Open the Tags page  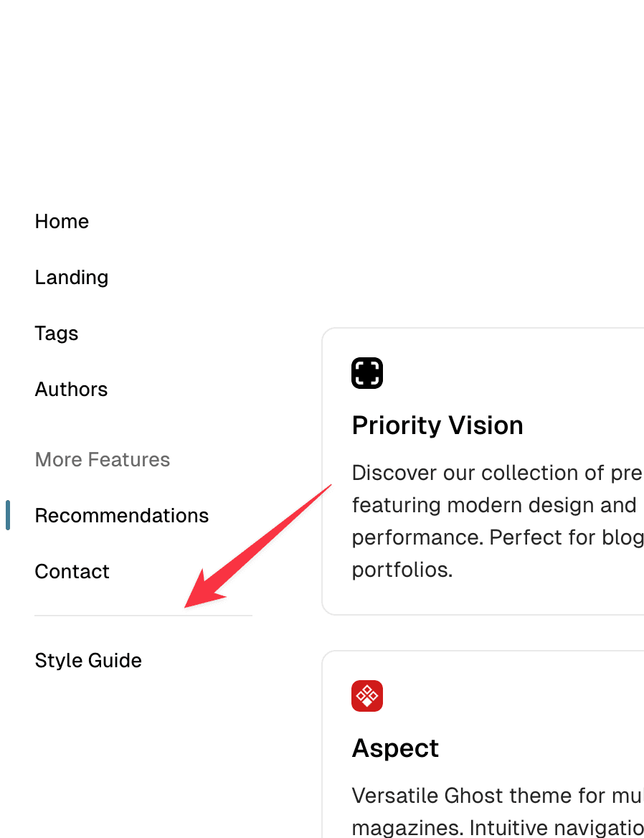point(56,334)
